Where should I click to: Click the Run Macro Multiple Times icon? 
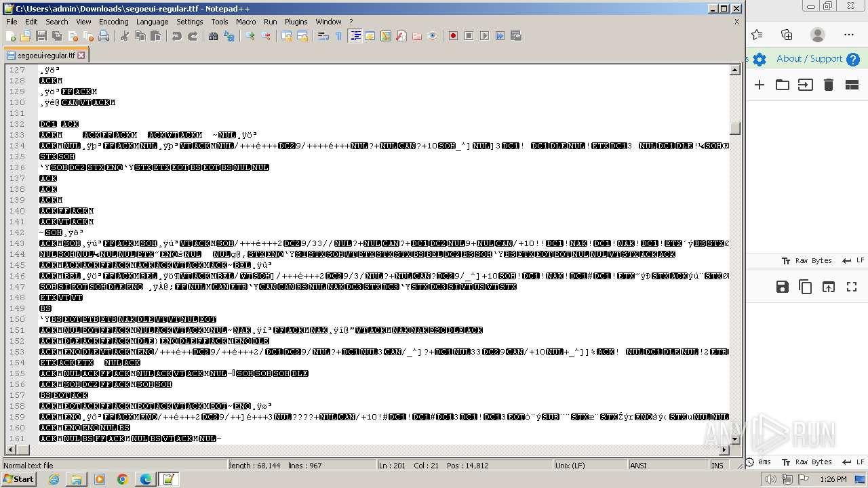click(500, 36)
